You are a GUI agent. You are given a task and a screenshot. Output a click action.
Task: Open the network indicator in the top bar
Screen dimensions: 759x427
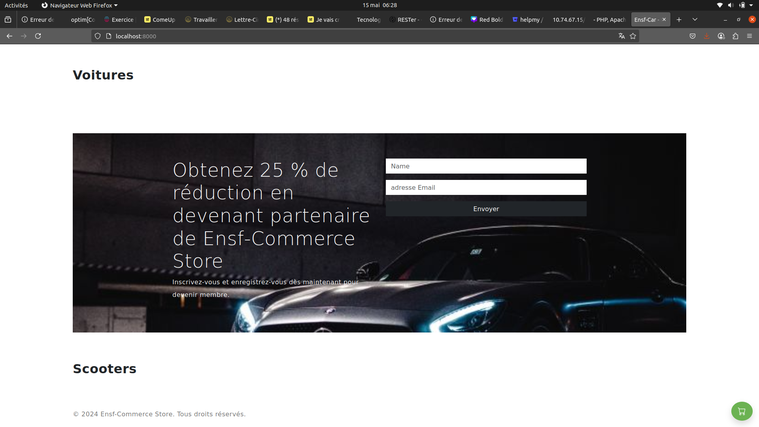point(720,5)
